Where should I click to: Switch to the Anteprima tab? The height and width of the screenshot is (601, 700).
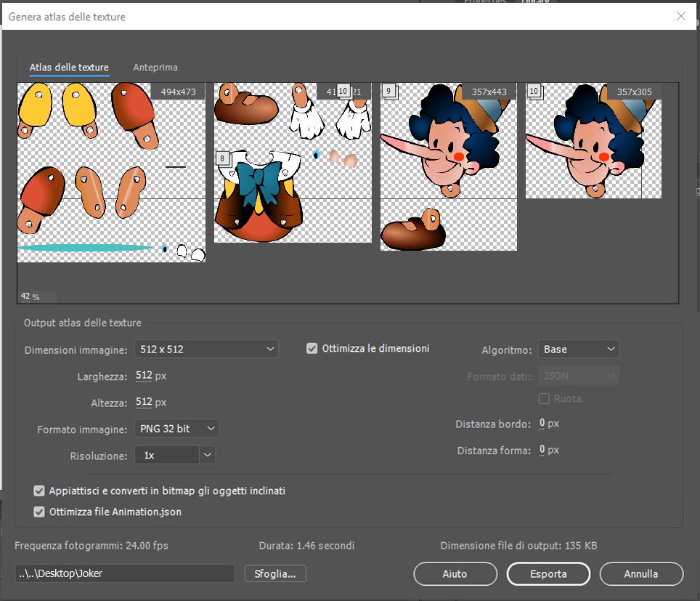coord(155,68)
